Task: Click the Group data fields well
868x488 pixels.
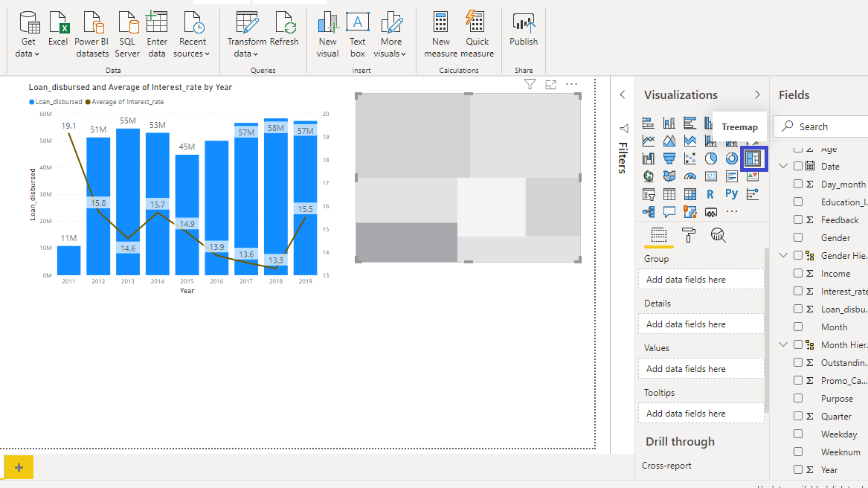Action: click(701, 279)
